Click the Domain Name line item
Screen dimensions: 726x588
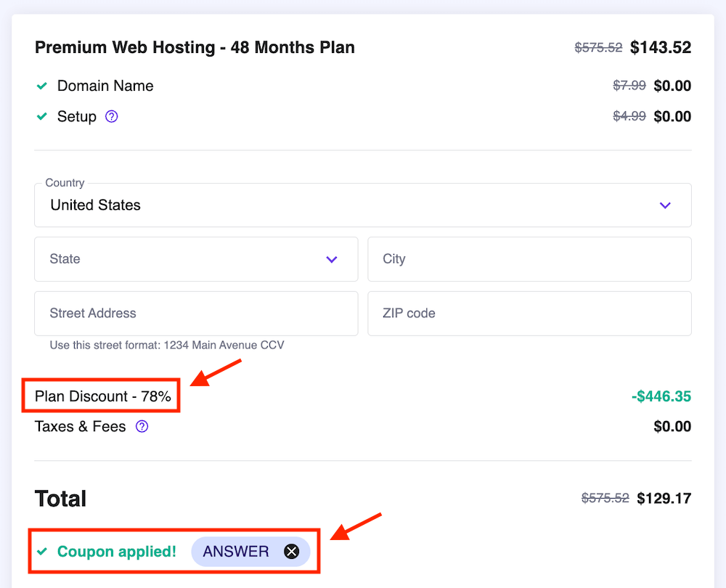pos(105,86)
